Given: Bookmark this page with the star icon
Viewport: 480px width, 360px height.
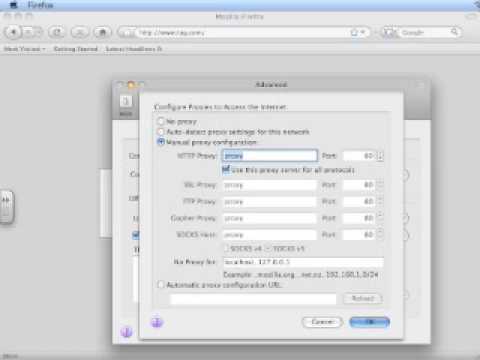Looking at the screenshot, I should 354,32.
